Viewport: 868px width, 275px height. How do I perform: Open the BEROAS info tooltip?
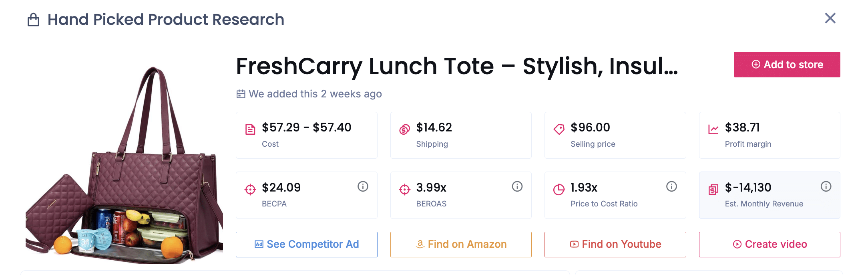[517, 186]
